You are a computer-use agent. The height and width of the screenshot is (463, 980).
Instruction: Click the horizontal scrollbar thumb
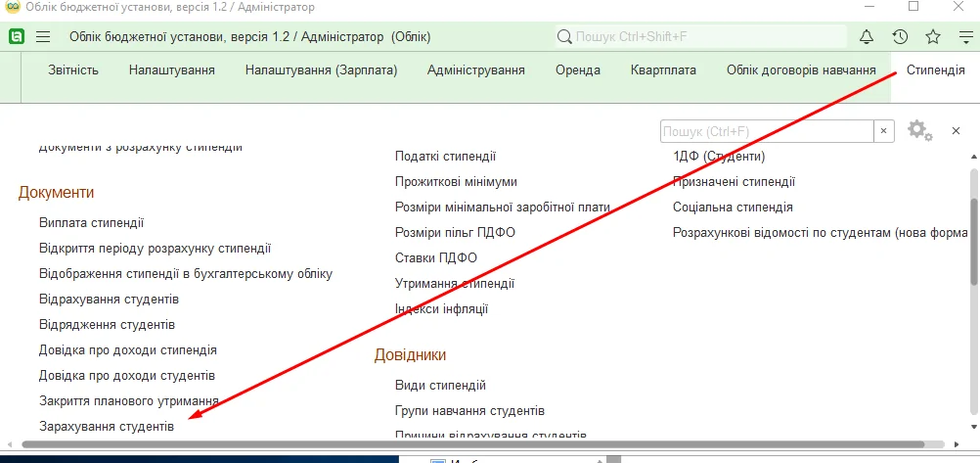point(473,444)
